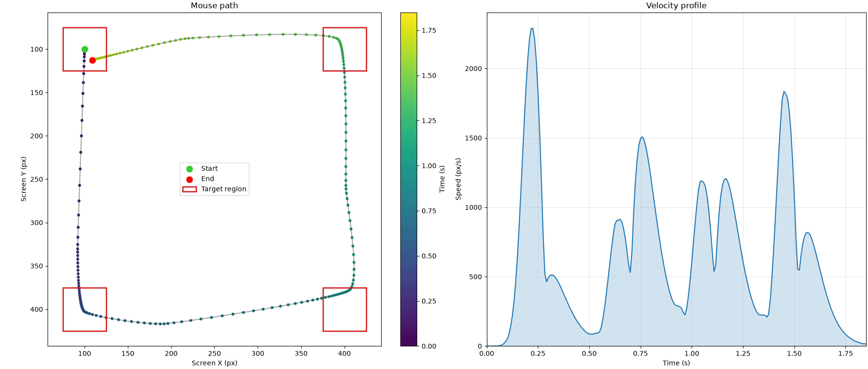Click the Velocity profile plot title

[x=676, y=6]
